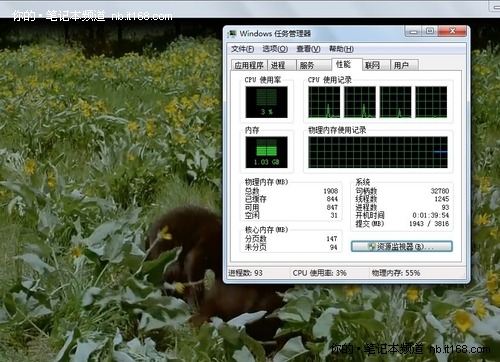The width and height of the screenshot is (500, 362).
Task: Maximize the Windows 任务管理器 window
Action: (430, 31)
